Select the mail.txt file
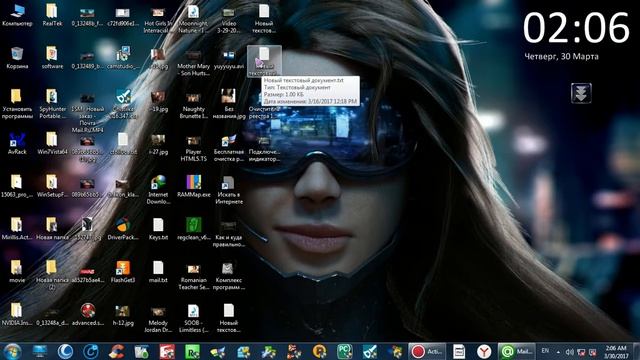 pyautogui.click(x=158, y=272)
